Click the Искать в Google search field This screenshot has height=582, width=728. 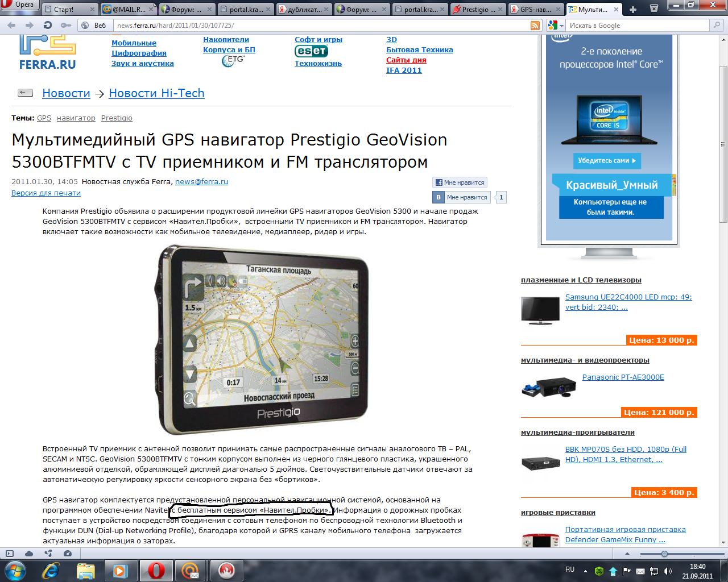click(638, 26)
